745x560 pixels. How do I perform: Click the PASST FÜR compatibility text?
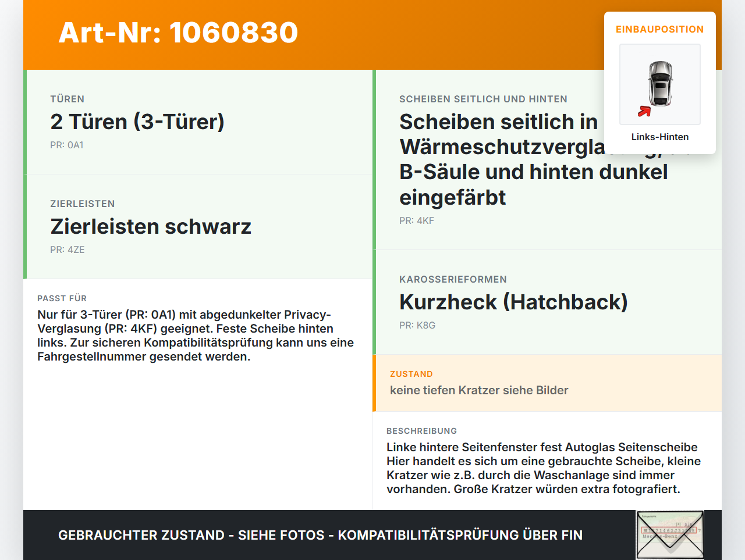point(196,336)
